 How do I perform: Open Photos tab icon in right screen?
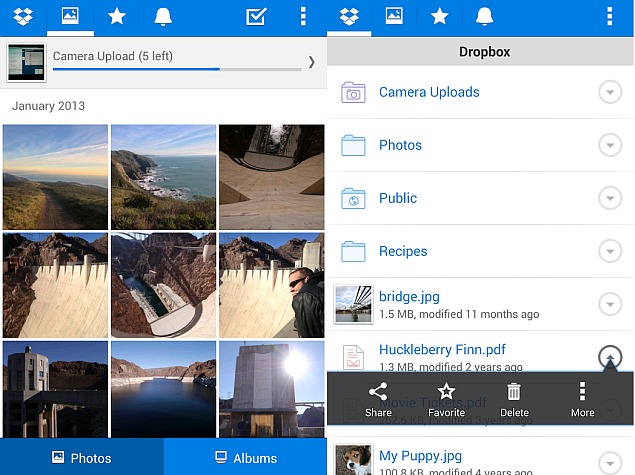click(394, 16)
